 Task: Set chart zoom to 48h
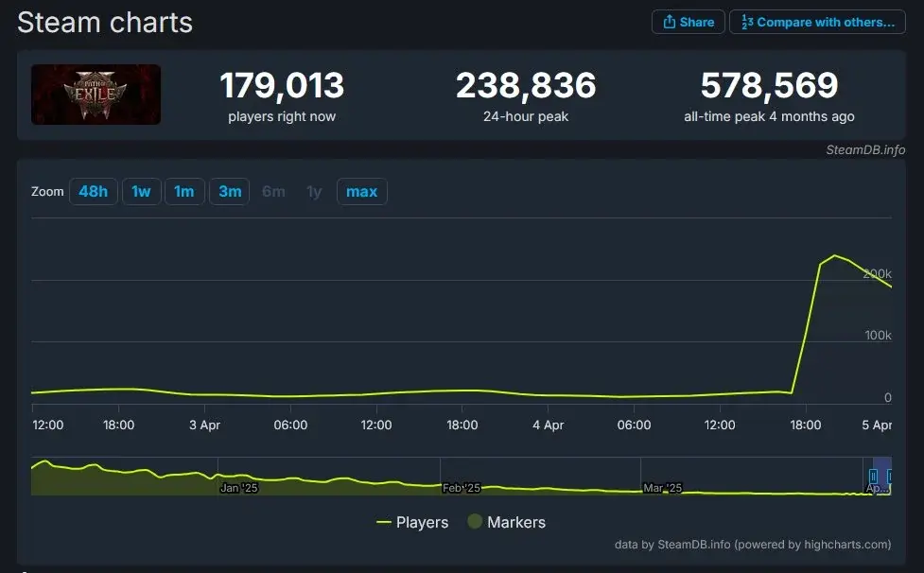(93, 191)
